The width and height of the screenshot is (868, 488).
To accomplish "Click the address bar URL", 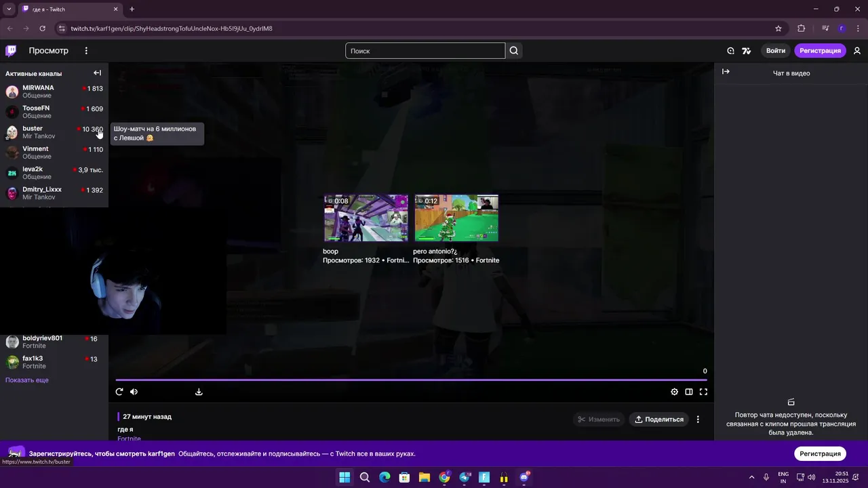I will (x=172, y=28).
